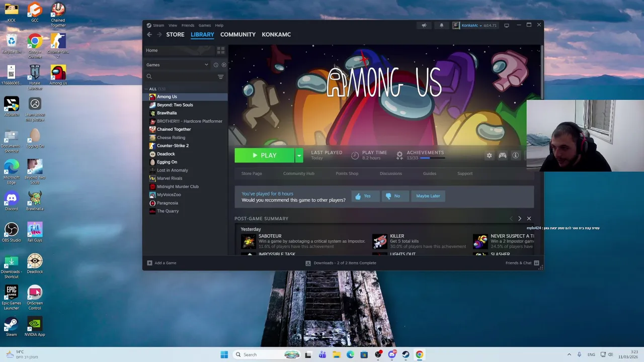
Task: Answer No to recommendation prompt
Action: point(395,196)
